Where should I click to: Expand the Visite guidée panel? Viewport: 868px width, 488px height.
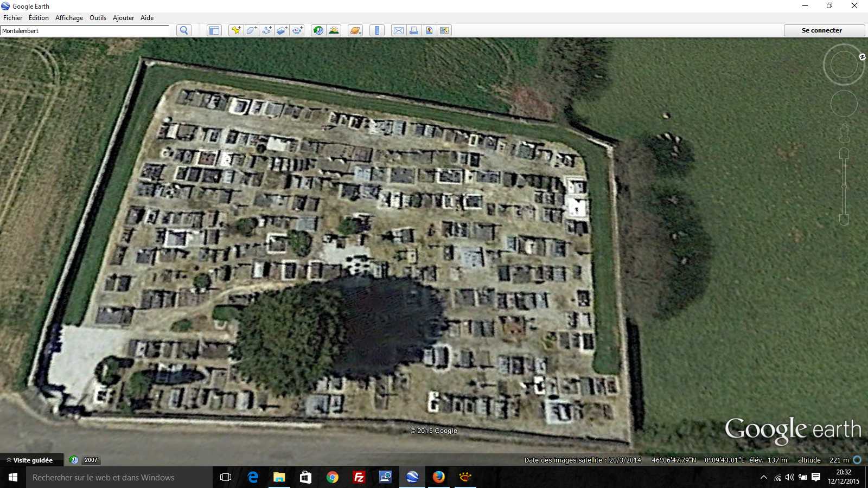click(30, 460)
